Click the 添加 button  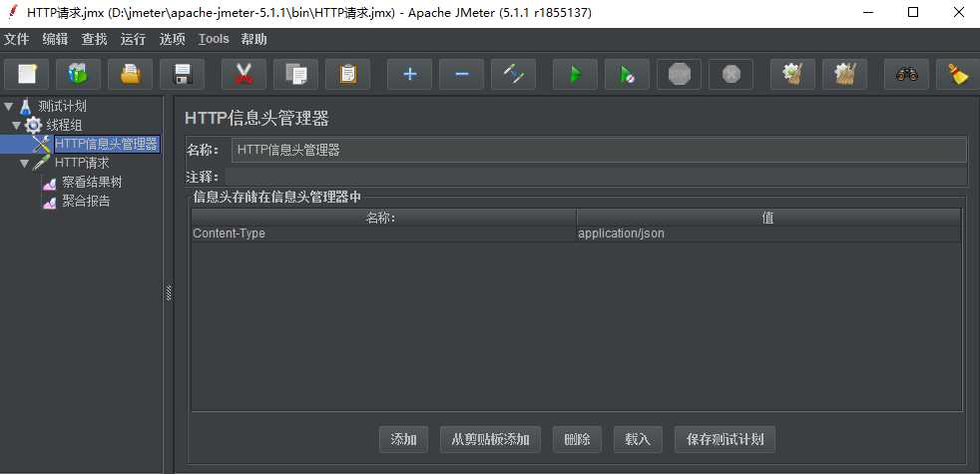(404, 440)
